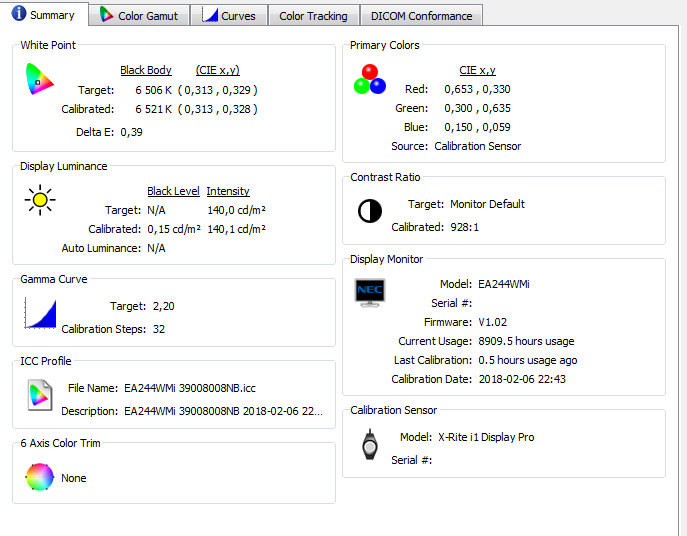Click the 6 Axis Color Trim wheel icon
Image resolution: width=687 pixels, height=536 pixels.
[39, 477]
